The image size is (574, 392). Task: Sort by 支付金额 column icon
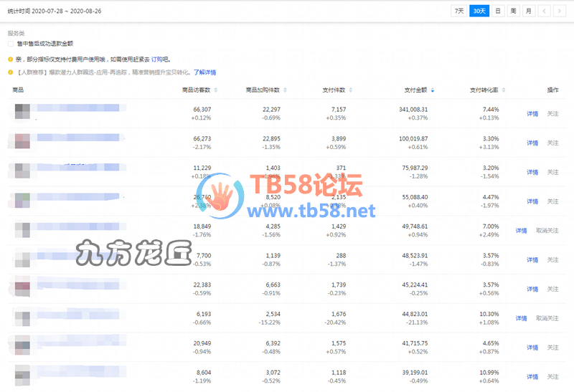click(433, 90)
